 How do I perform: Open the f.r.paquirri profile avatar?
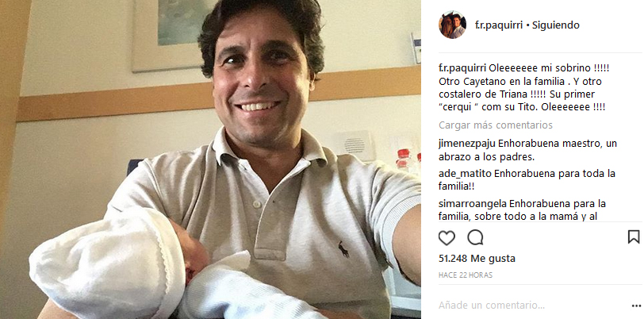click(452, 25)
